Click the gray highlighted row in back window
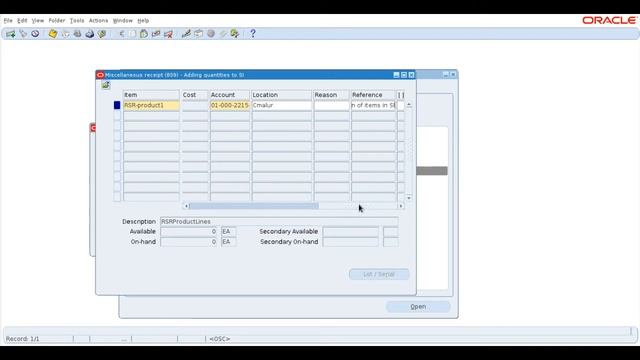640x360 pixels. 432,171
